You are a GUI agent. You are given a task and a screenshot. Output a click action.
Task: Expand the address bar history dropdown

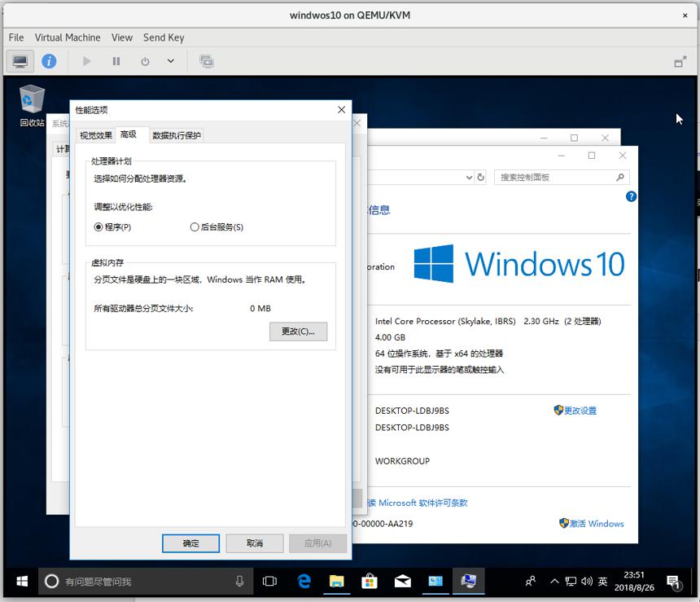click(x=469, y=178)
